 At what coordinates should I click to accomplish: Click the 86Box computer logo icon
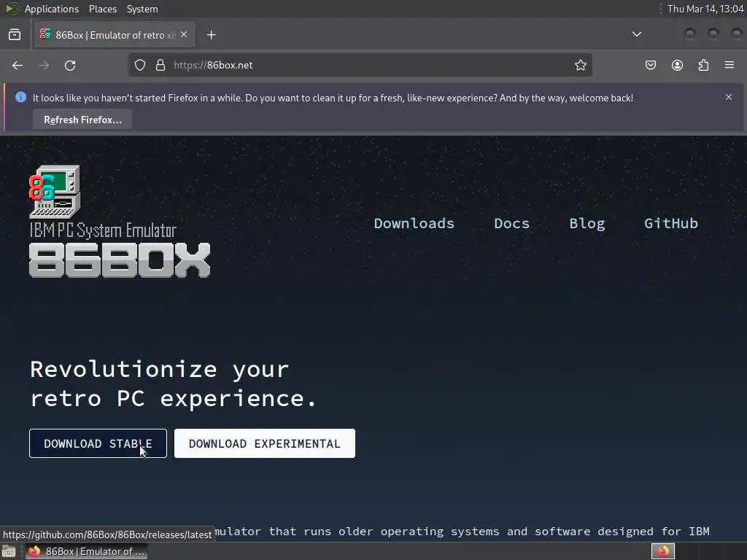pyautogui.click(x=55, y=192)
